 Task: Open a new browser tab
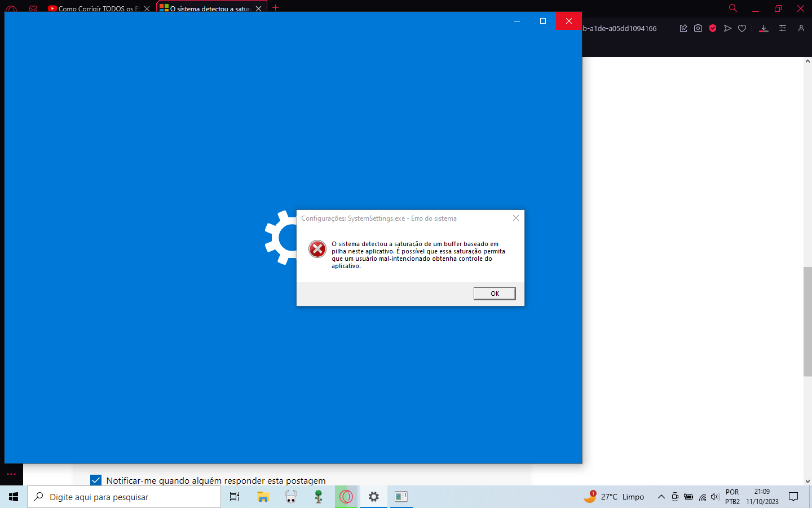276,8
